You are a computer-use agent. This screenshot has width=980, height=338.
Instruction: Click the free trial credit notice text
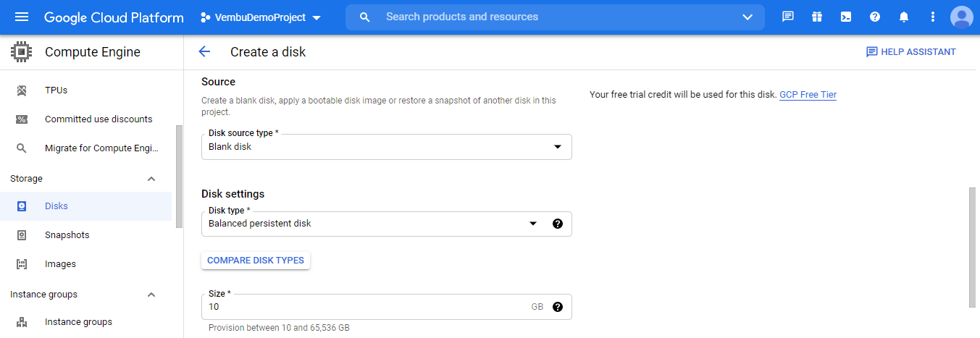683,95
